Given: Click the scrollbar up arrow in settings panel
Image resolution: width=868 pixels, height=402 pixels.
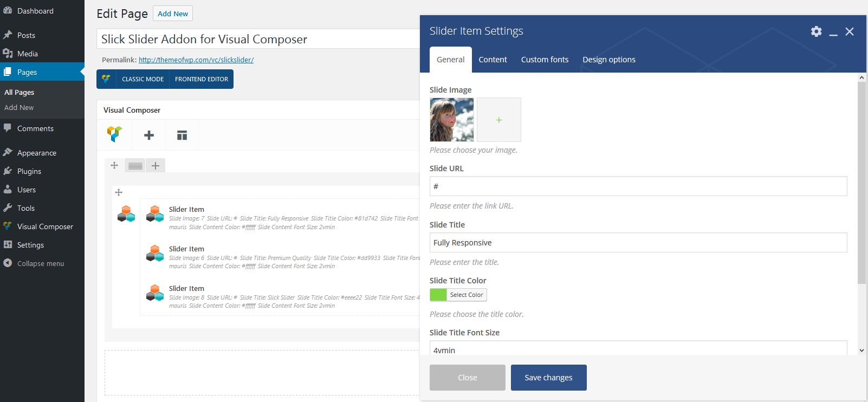Looking at the screenshot, I should pyautogui.click(x=861, y=78).
